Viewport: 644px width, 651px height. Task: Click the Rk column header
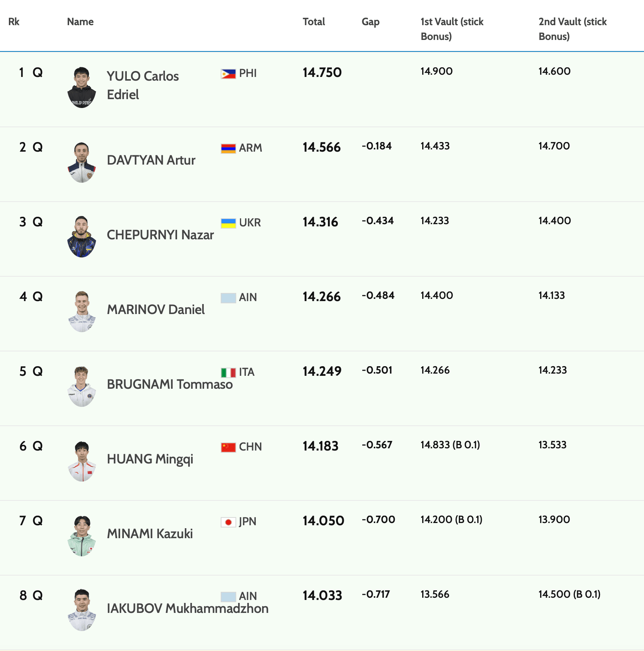point(14,22)
